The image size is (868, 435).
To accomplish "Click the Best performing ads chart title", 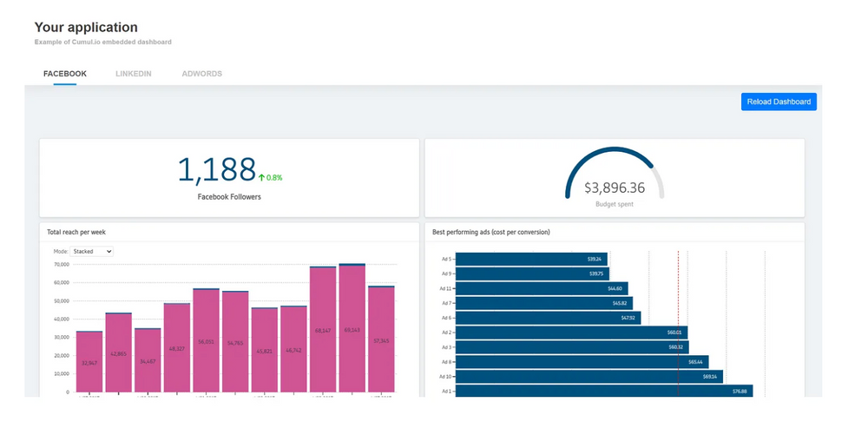I will 491,232.
